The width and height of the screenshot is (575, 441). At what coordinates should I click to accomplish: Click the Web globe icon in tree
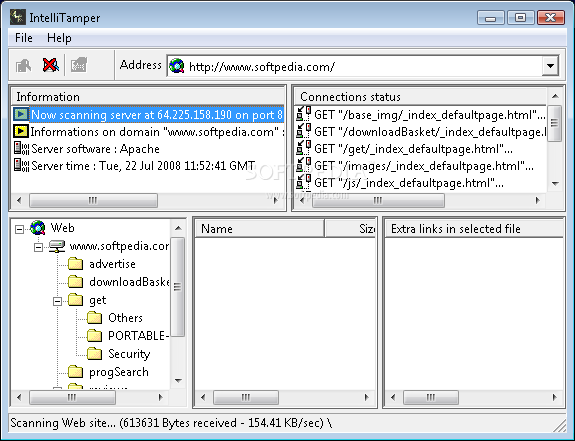pos(38,228)
